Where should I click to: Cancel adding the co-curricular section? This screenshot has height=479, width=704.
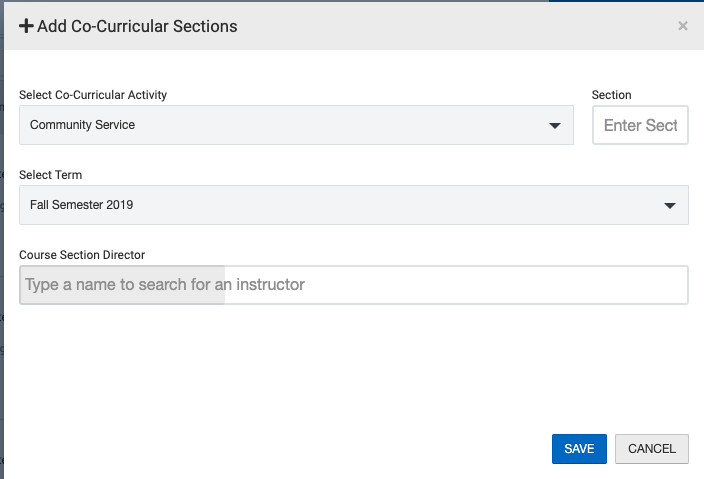pos(652,449)
